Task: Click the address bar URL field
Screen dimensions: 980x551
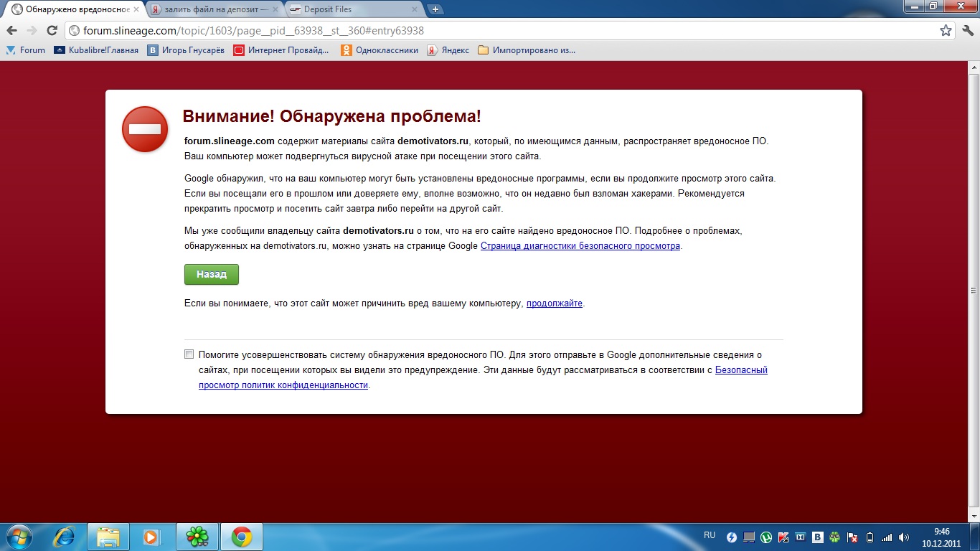Action: [x=502, y=31]
